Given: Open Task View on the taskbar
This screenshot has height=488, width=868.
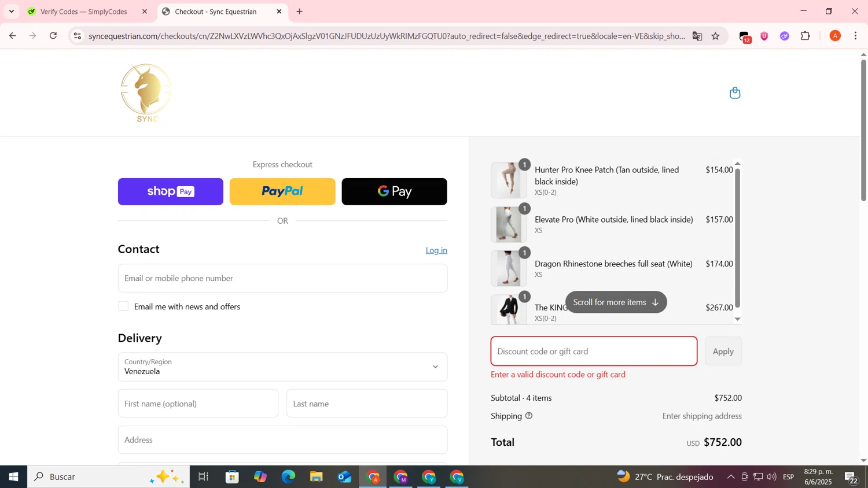Looking at the screenshot, I should pos(204,477).
